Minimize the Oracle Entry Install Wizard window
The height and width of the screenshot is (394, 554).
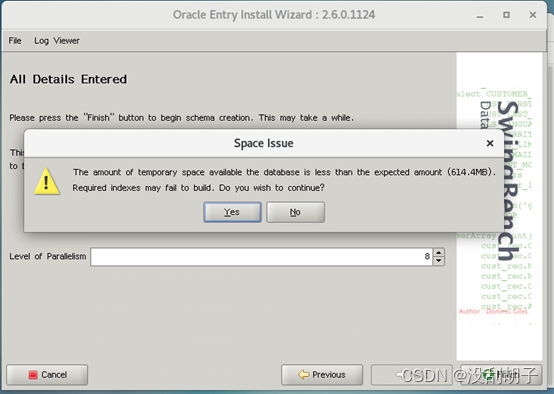pos(480,16)
